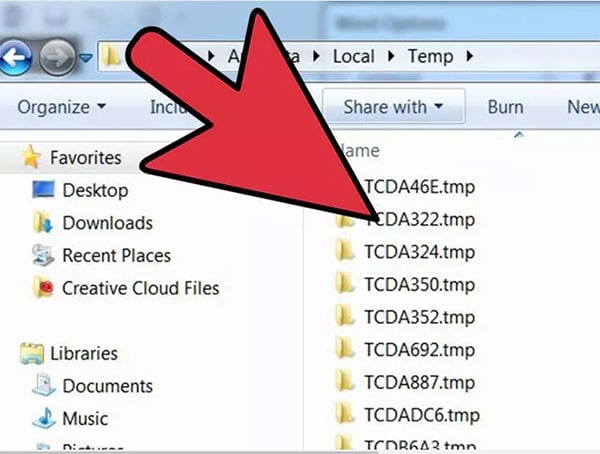Select the TCDADC6.tmp folder name
Viewport: 600px width, 454px height.
pos(422,415)
